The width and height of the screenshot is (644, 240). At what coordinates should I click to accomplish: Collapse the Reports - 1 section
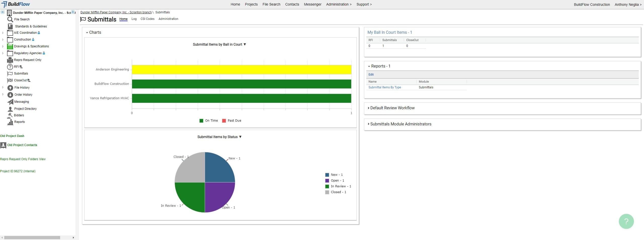tap(369, 66)
